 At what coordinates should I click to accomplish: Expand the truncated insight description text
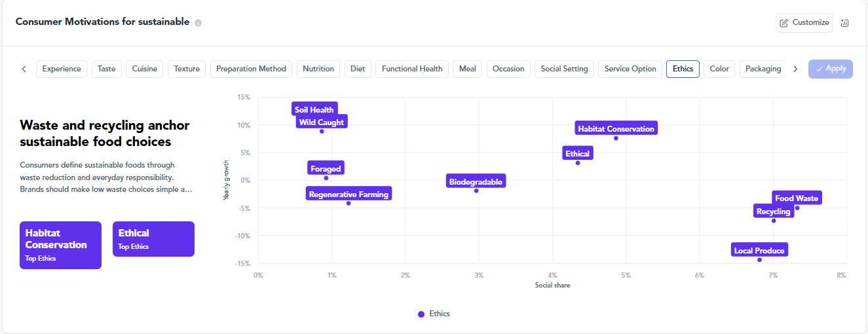pos(106,189)
